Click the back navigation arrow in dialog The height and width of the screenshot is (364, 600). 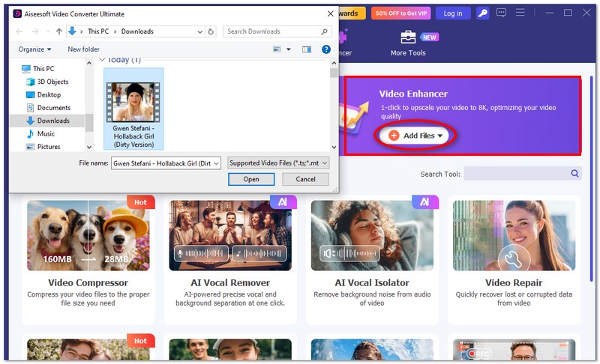(x=19, y=31)
